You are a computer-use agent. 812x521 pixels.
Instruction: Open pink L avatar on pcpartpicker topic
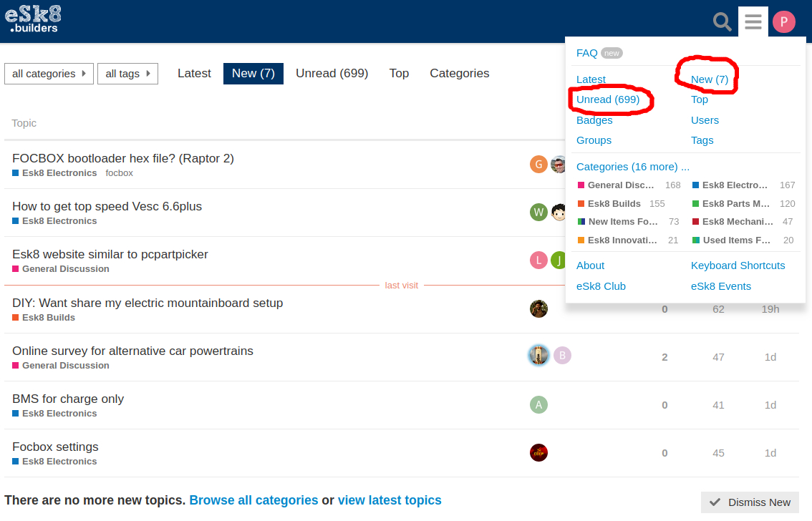538,260
